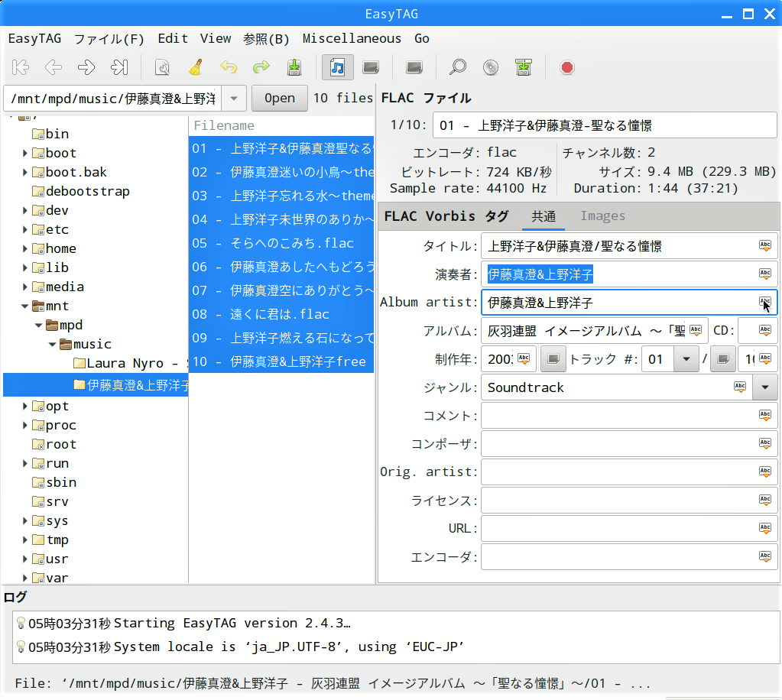Open the Find files search
The height and width of the screenshot is (700, 782).
[457, 67]
